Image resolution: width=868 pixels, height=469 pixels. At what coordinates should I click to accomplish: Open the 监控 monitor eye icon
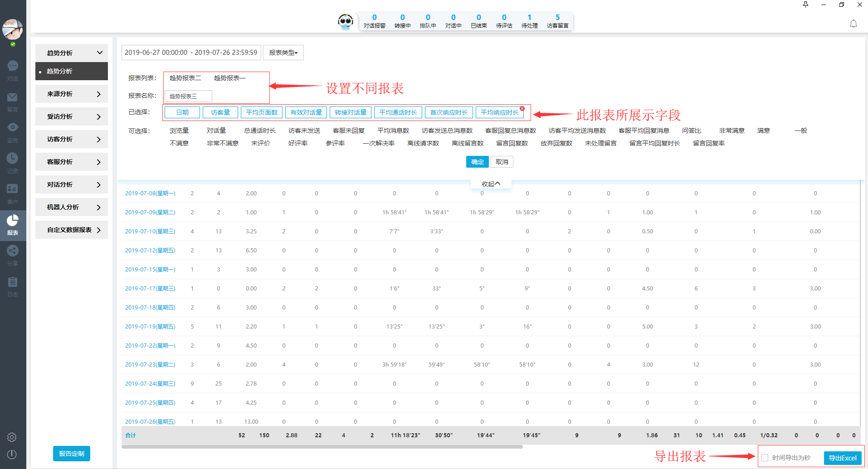[13, 132]
